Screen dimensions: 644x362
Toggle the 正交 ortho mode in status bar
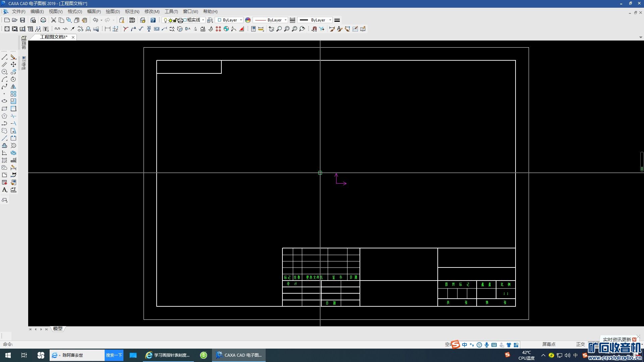[580, 344]
